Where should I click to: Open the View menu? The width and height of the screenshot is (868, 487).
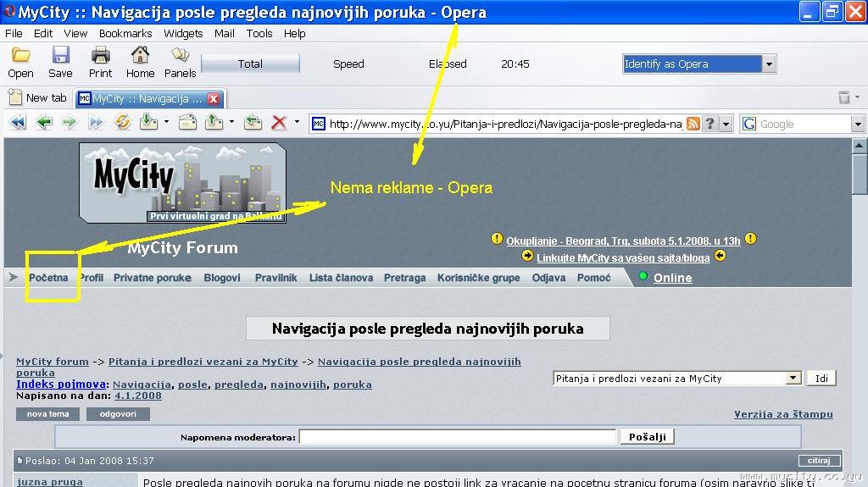[x=75, y=33]
